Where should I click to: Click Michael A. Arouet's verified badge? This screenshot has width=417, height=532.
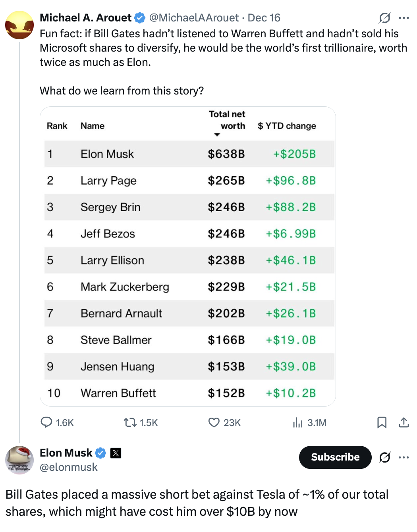pyautogui.click(x=140, y=18)
